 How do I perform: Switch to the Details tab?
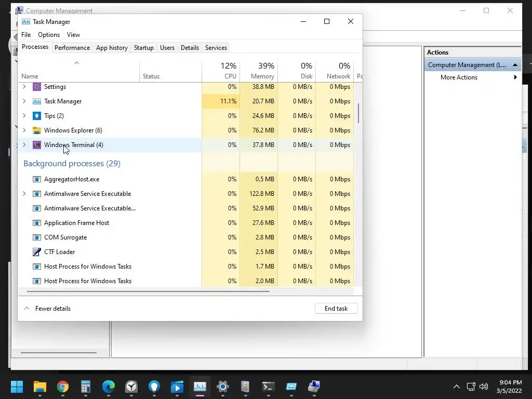[190, 48]
